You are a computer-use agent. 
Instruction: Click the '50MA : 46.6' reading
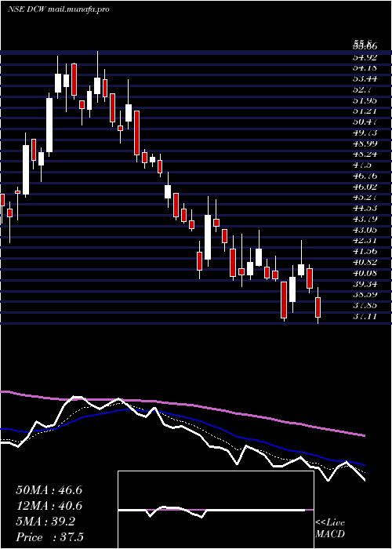pos(49,490)
